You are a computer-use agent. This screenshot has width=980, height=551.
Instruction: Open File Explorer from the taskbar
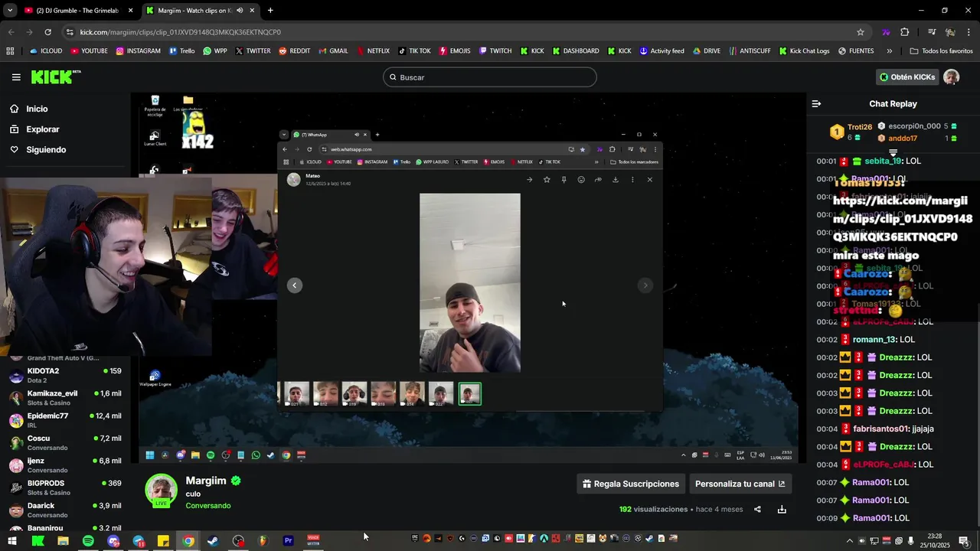[x=63, y=541]
